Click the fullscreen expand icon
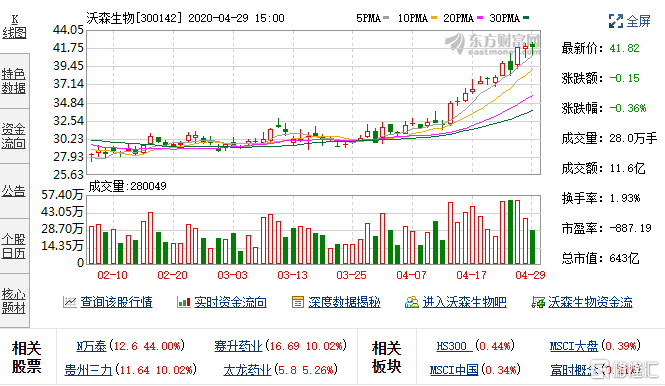Screen dimensions: 665x386 coord(615,21)
